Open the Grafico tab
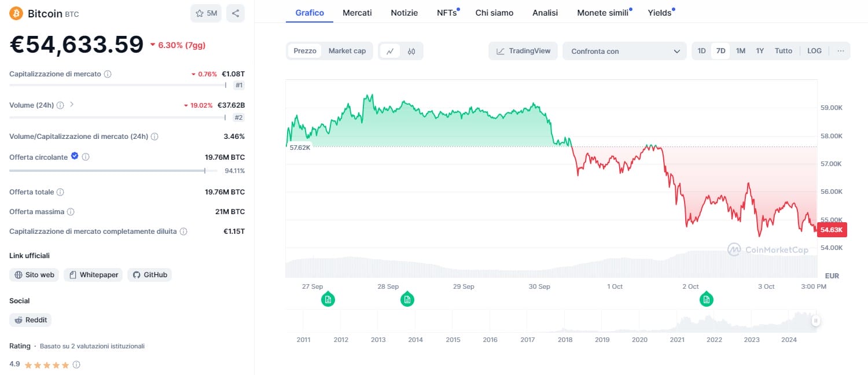The width and height of the screenshot is (868, 375). (x=310, y=13)
